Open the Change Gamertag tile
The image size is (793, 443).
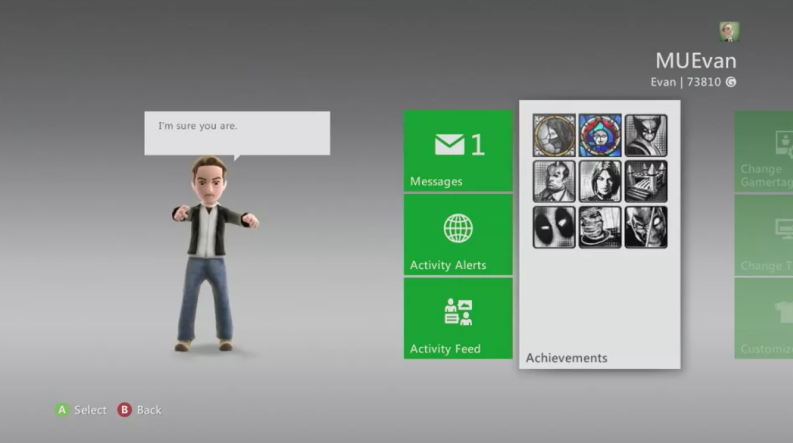tap(764, 152)
